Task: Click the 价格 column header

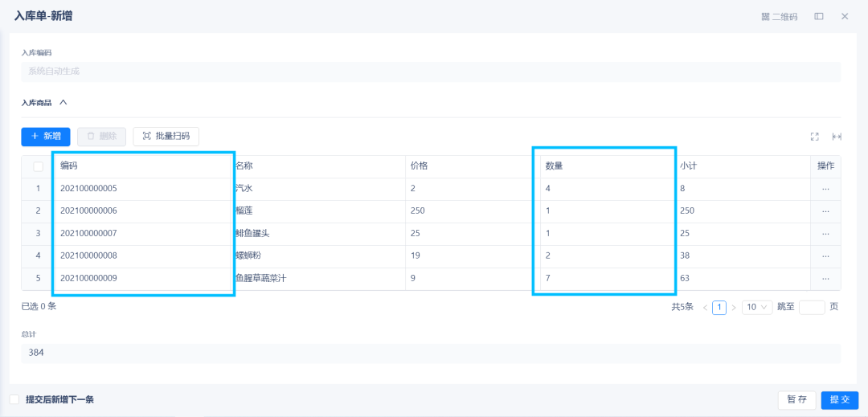Action: point(473,166)
